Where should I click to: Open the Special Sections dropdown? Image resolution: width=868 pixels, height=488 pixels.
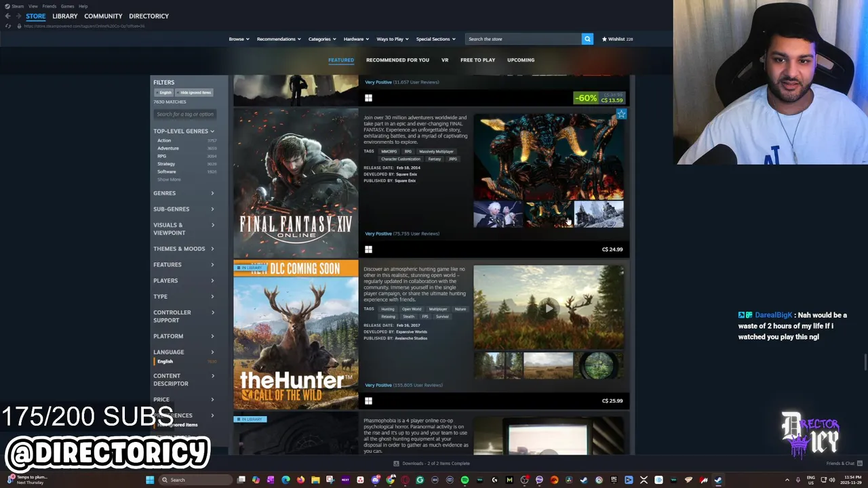435,39
